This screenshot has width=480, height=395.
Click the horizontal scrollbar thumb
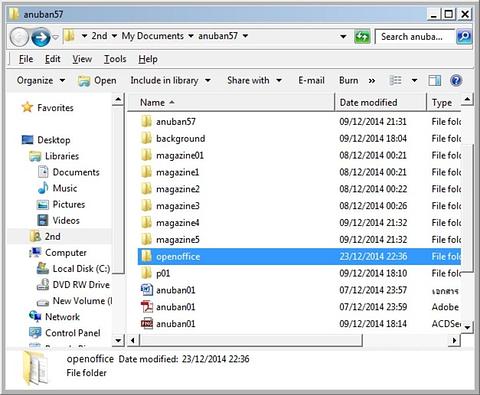[x=251, y=340]
